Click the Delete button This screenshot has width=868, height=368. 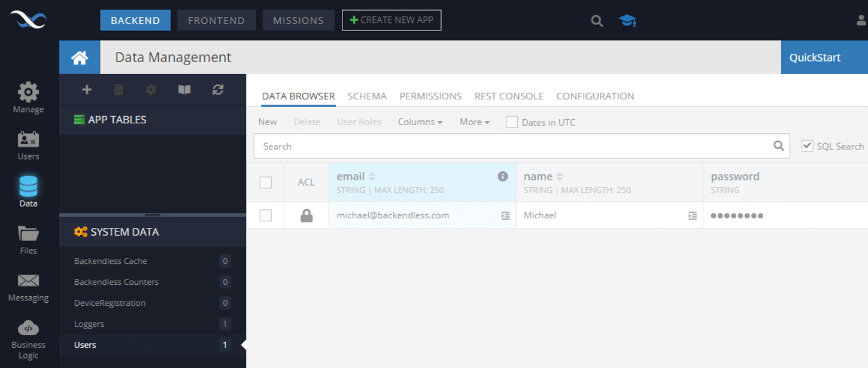pyautogui.click(x=306, y=121)
